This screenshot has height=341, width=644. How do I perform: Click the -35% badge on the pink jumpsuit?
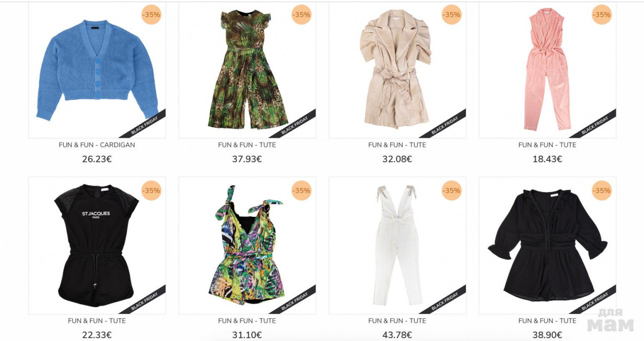tap(602, 15)
